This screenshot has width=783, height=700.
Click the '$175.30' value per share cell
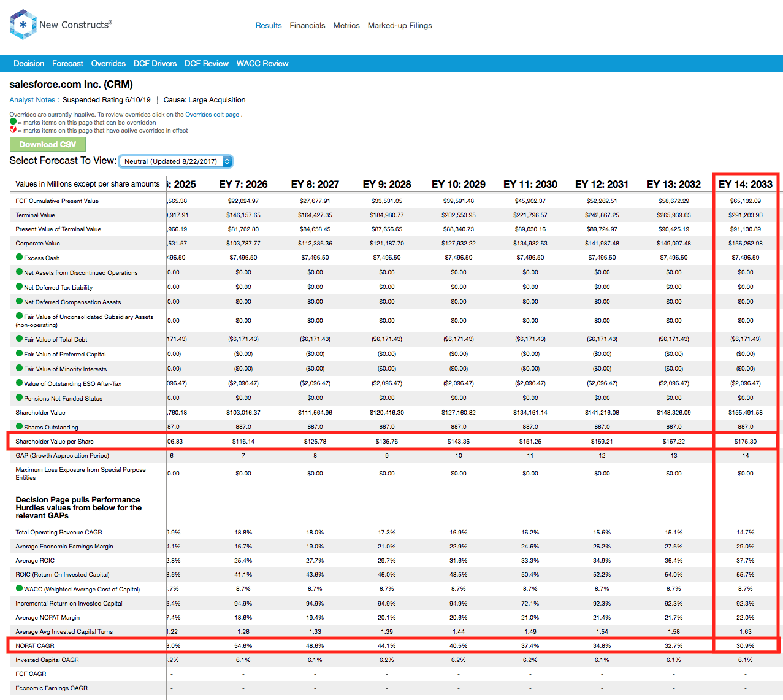(x=746, y=442)
